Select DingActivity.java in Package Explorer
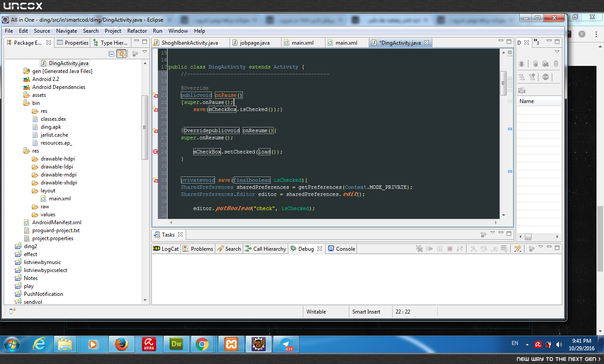Screen dimensions: 604x364 (65, 63)
